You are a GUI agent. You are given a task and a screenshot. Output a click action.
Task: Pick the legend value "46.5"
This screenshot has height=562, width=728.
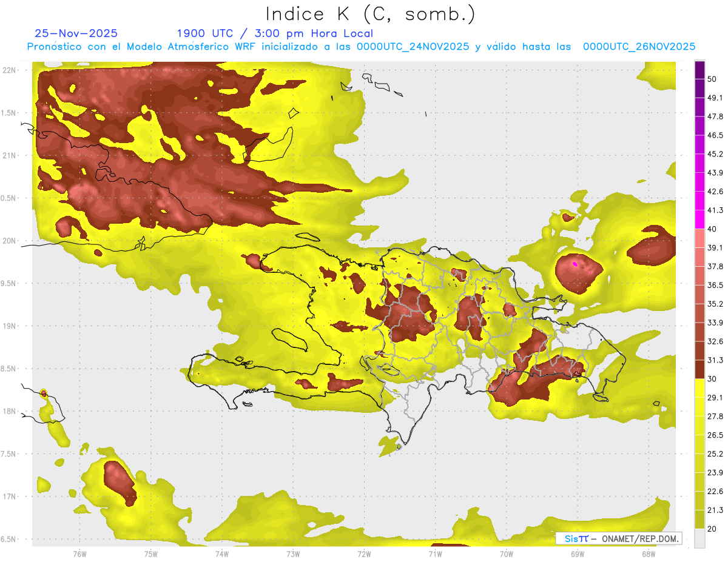[x=715, y=135]
